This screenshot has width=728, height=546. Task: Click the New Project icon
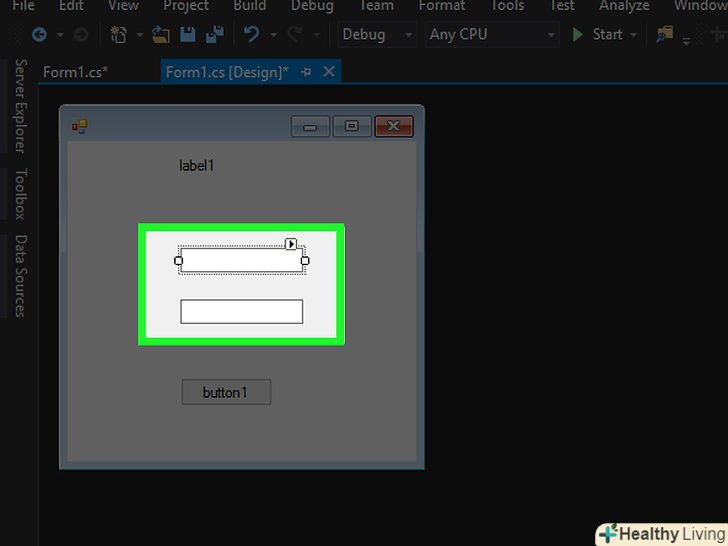click(x=118, y=34)
